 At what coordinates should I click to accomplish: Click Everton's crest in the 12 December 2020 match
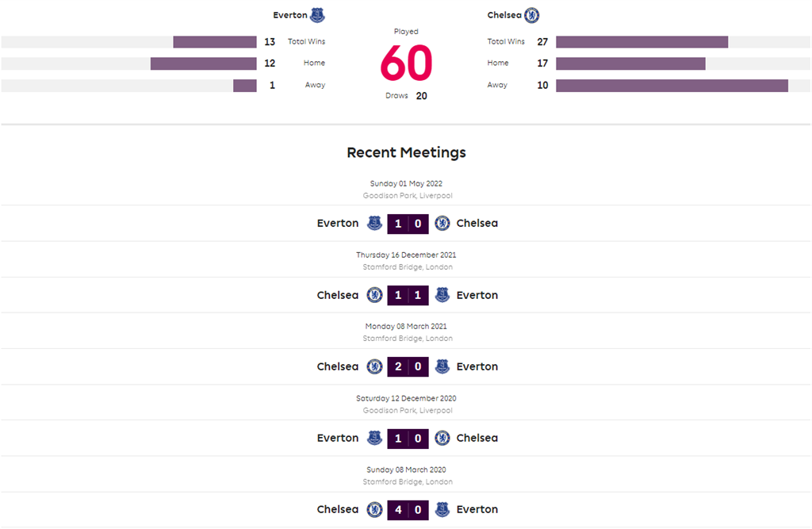pos(375,438)
